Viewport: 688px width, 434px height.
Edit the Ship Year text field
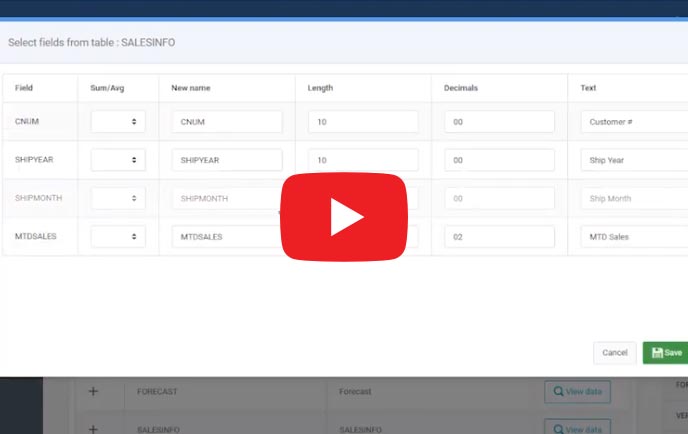[632, 160]
